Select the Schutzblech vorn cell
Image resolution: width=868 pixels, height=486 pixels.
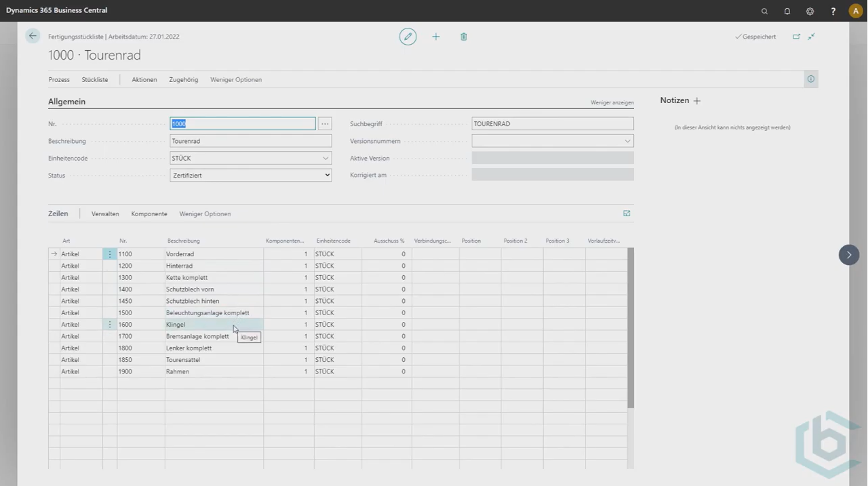(x=214, y=289)
